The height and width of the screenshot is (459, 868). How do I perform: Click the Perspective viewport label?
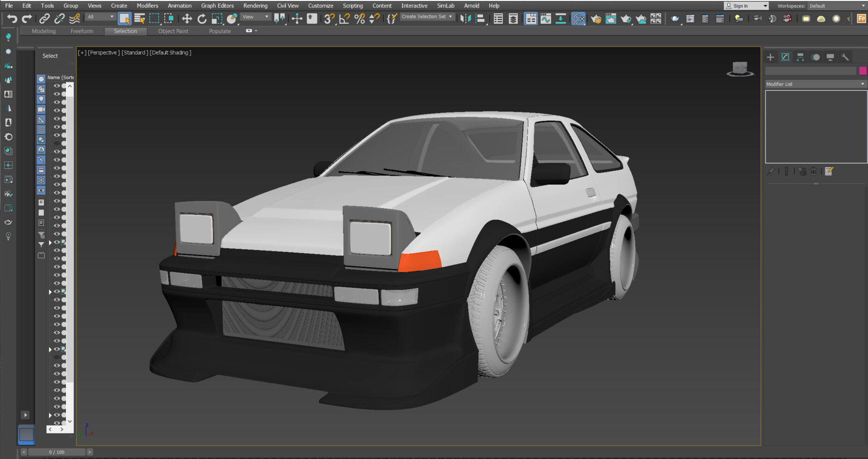click(x=103, y=52)
